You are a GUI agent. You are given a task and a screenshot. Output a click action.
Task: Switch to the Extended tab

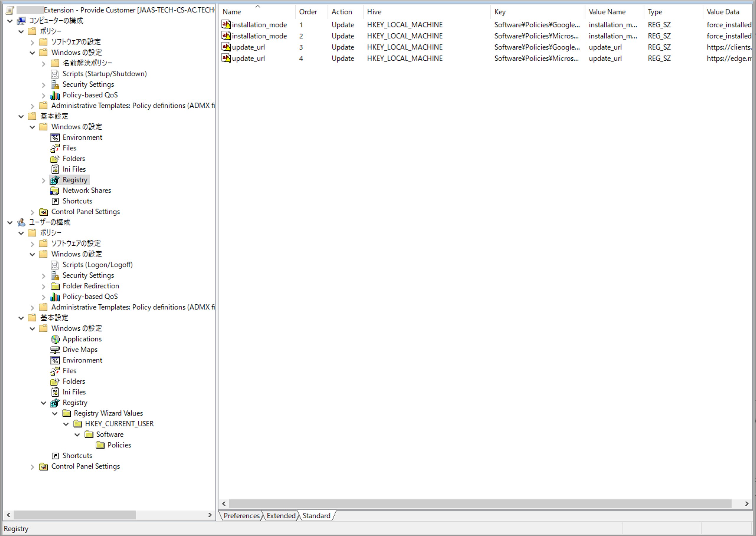(x=281, y=516)
